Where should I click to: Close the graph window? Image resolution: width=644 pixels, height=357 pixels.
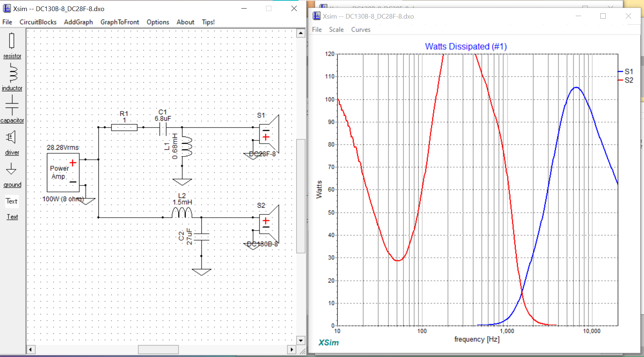pos(628,16)
